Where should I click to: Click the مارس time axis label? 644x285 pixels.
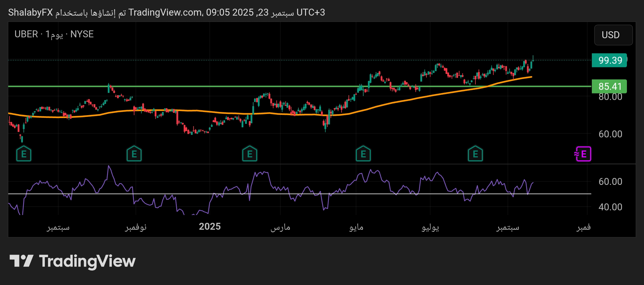point(280,227)
